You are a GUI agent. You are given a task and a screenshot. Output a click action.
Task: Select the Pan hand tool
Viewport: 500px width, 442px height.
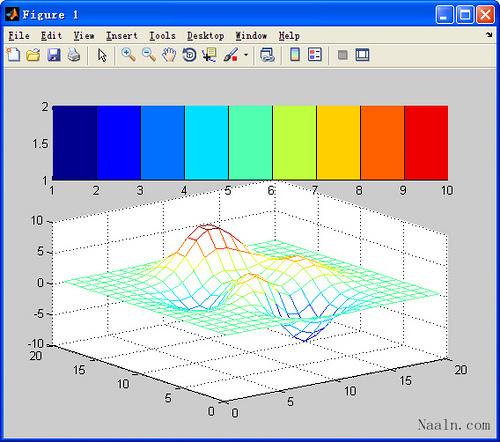(x=169, y=55)
